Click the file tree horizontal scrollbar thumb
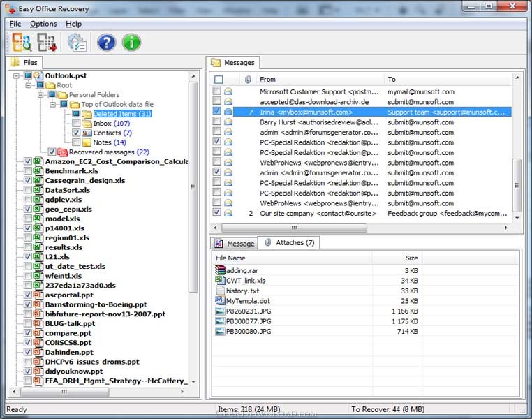Image resolution: width=532 pixels, height=419 pixels. pyautogui.click(x=64, y=392)
